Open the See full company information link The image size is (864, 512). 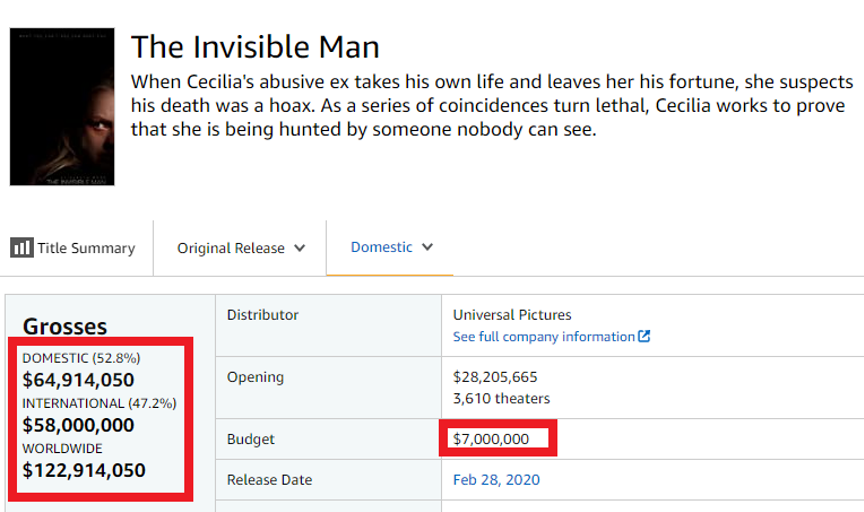[x=544, y=337]
